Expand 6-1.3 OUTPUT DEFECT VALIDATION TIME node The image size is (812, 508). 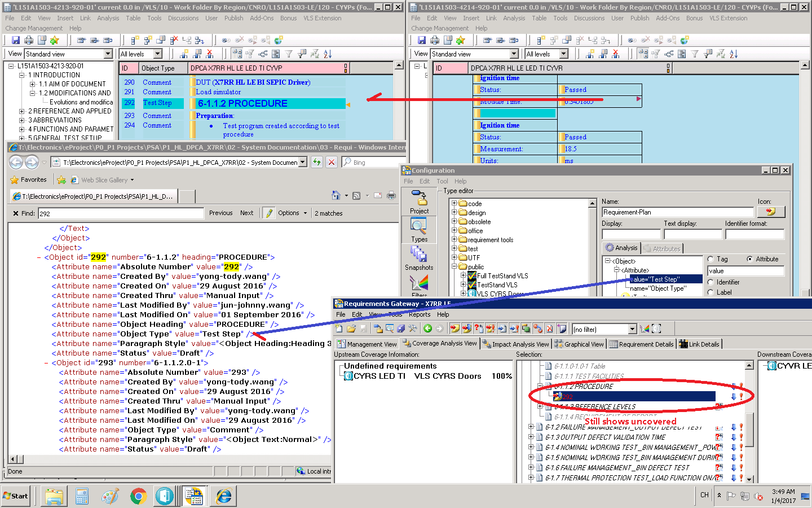pos(531,437)
